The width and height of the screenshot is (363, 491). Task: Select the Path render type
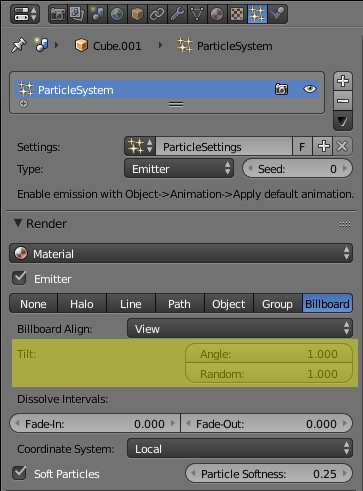pos(180,304)
